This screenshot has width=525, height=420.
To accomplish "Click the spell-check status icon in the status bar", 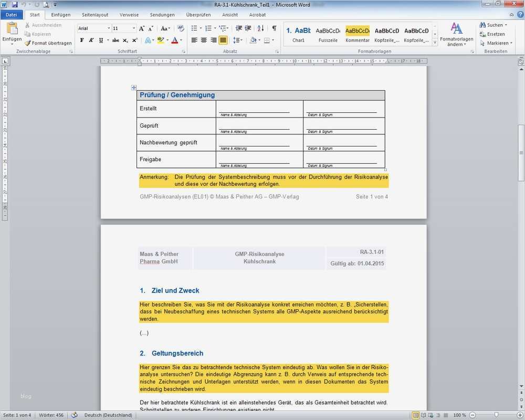I will coord(75,415).
